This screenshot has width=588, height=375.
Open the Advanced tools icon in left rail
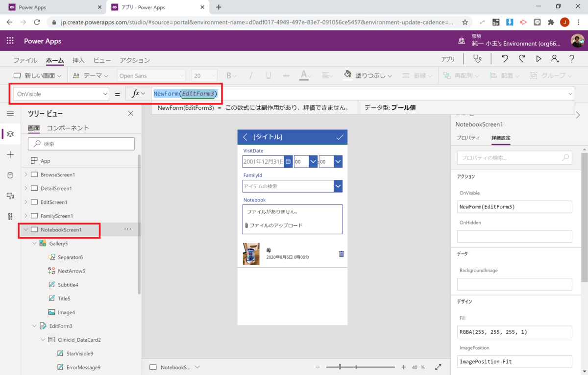[x=10, y=216]
